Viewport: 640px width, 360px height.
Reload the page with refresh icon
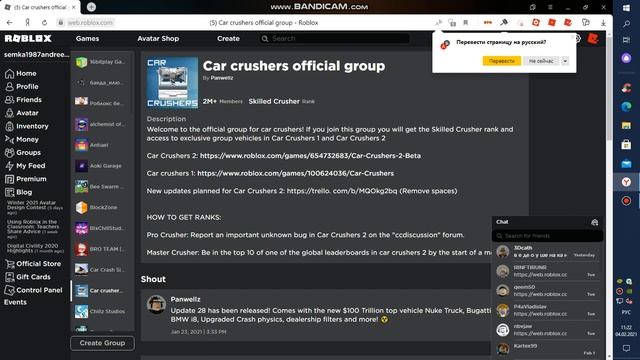pos(44,23)
